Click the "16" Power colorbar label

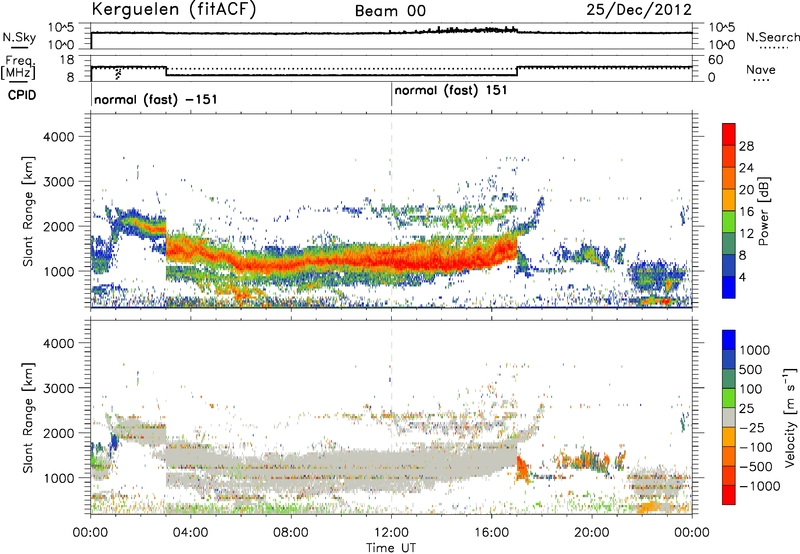pos(746,212)
